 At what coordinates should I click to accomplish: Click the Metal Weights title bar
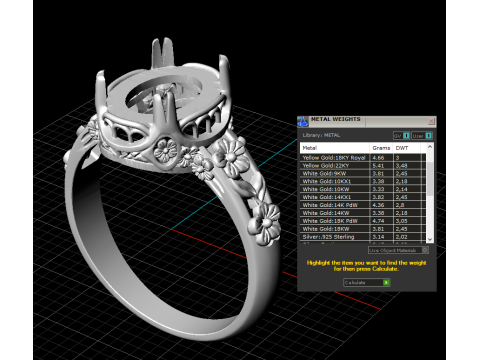pos(367,121)
